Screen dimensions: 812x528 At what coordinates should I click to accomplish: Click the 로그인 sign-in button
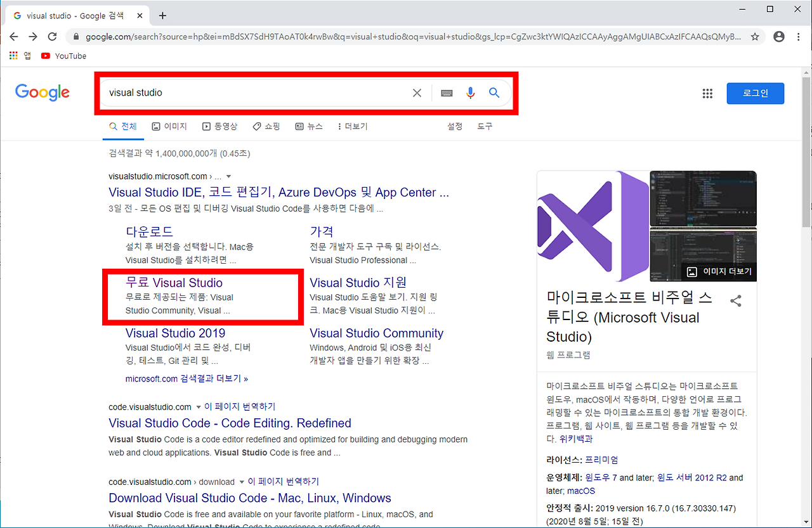coord(756,93)
